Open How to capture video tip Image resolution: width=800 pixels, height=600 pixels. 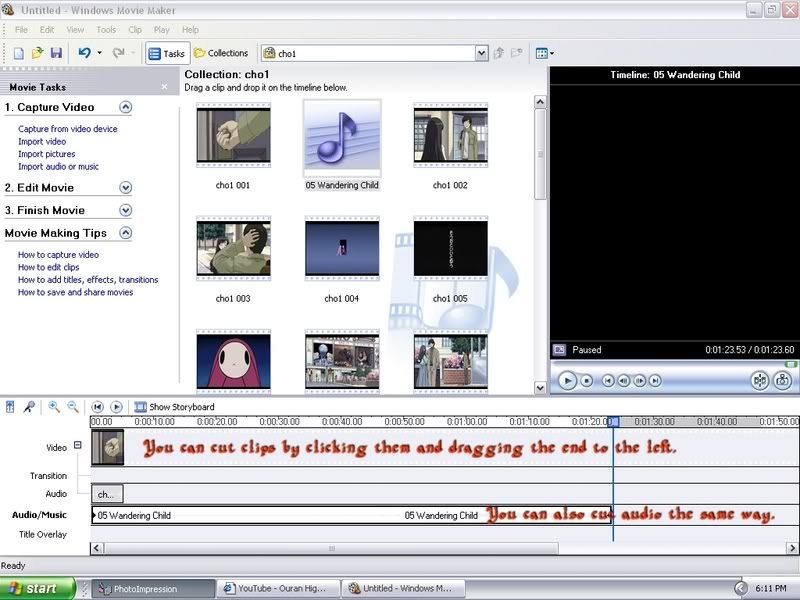coord(58,255)
